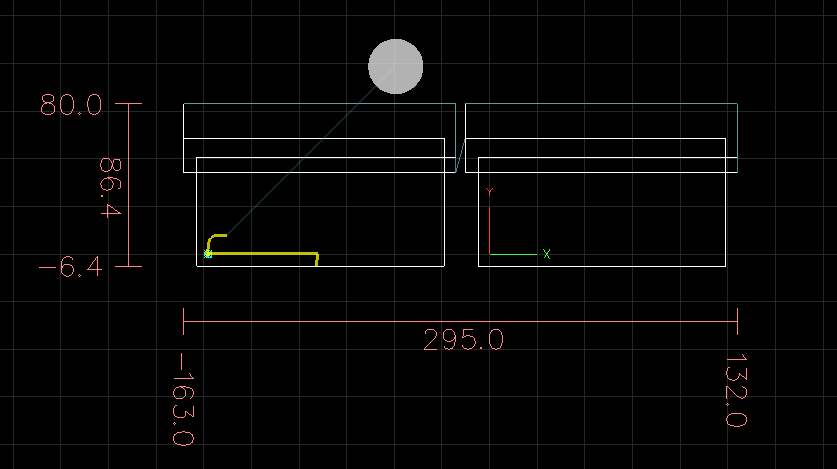Click the '-163.0' coordinate label
The height and width of the screenshot is (469, 837).
(x=183, y=399)
